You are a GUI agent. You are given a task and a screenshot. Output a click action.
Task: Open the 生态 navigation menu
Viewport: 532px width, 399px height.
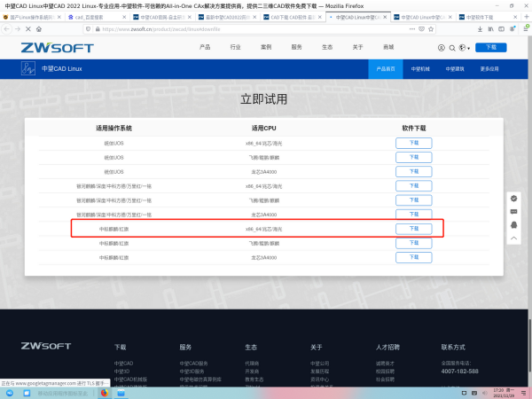(x=327, y=47)
